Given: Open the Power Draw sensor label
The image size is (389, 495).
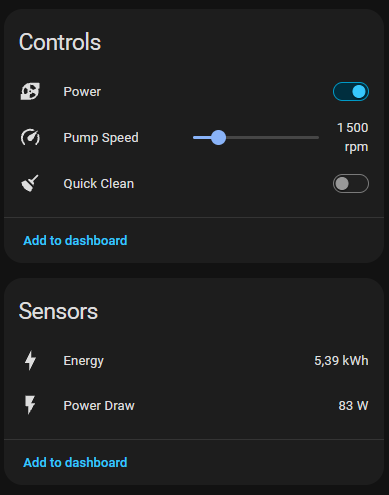Looking at the screenshot, I should (99, 406).
